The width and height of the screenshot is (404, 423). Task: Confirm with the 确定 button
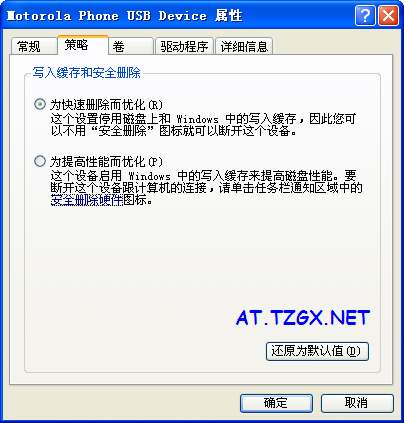click(x=276, y=403)
